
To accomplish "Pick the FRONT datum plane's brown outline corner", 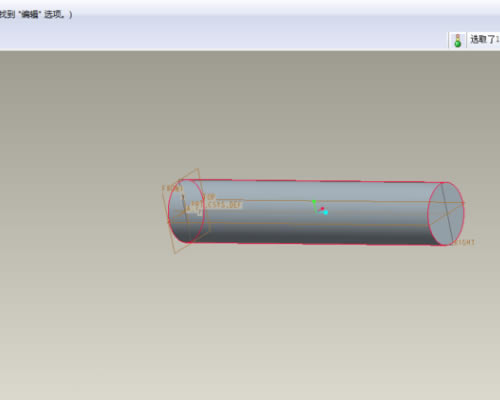I will [x=198, y=169].
